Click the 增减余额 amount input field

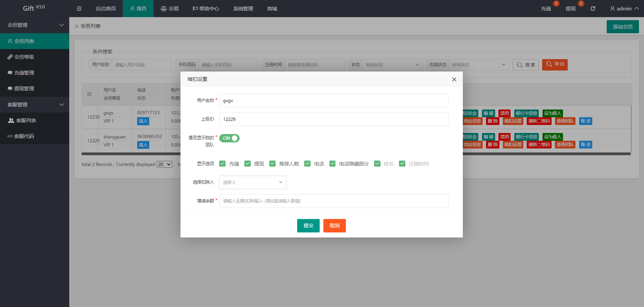click(333, 201)
